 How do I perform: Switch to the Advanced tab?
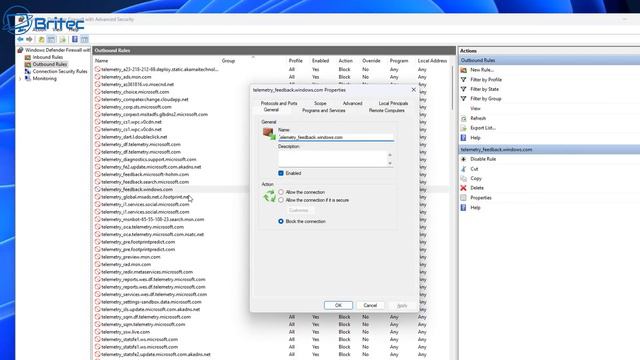(x=352, y=103)
